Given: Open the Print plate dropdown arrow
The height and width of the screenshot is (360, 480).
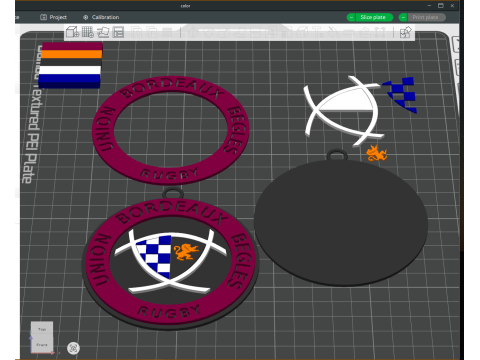Looking at the screenshot, I should tap(403, 17).
